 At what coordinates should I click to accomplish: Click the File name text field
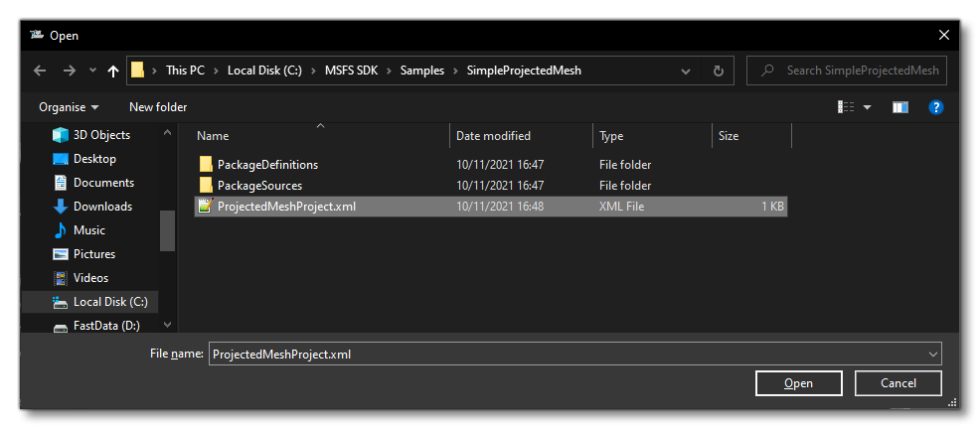[575, 355]
